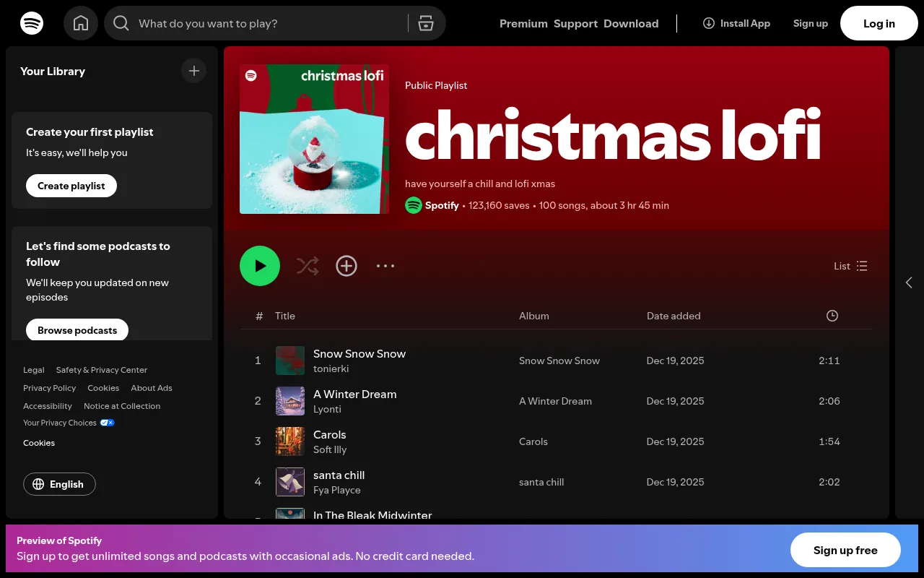Sort by the Title column header
924x578 pixels.
click(285, 316)
